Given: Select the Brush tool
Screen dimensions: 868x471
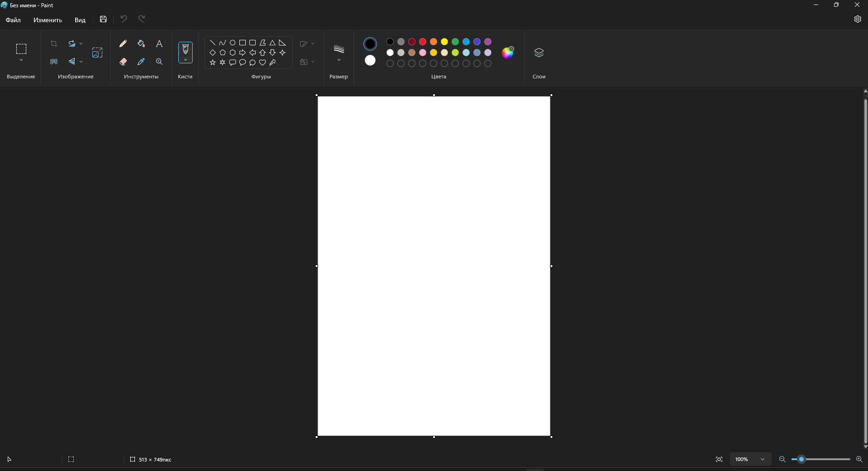Looking at the screenshot, I should point(186,49).
